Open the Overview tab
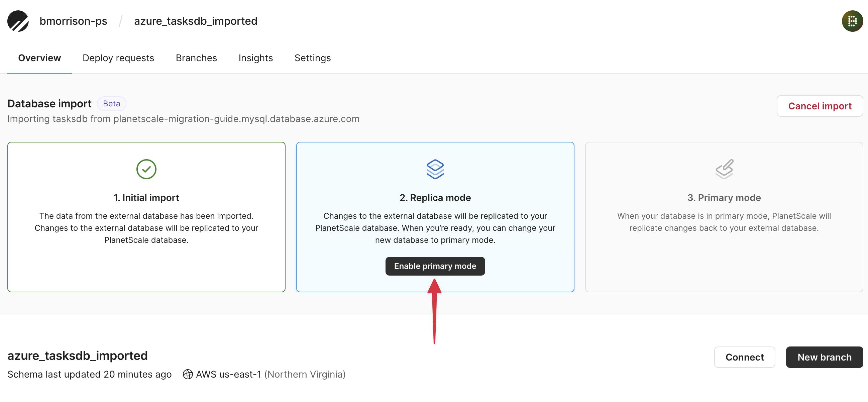868x402 pixels. point(39,58)
